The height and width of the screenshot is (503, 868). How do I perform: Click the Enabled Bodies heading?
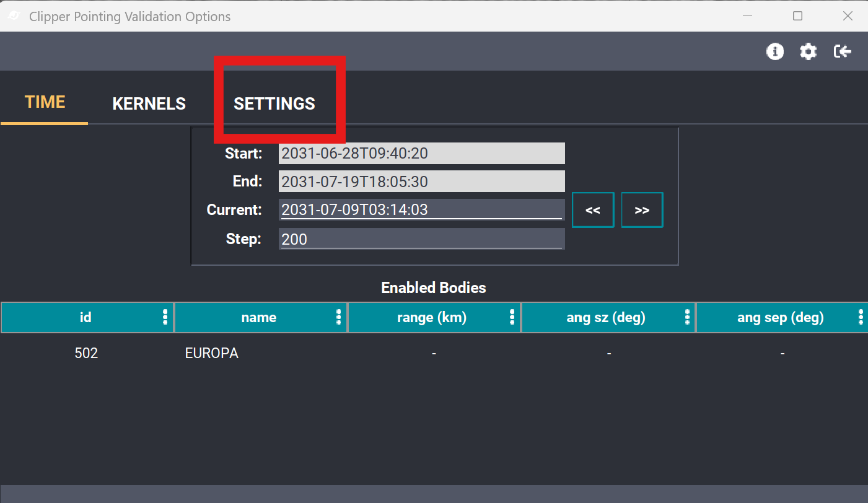coord(434,287)
